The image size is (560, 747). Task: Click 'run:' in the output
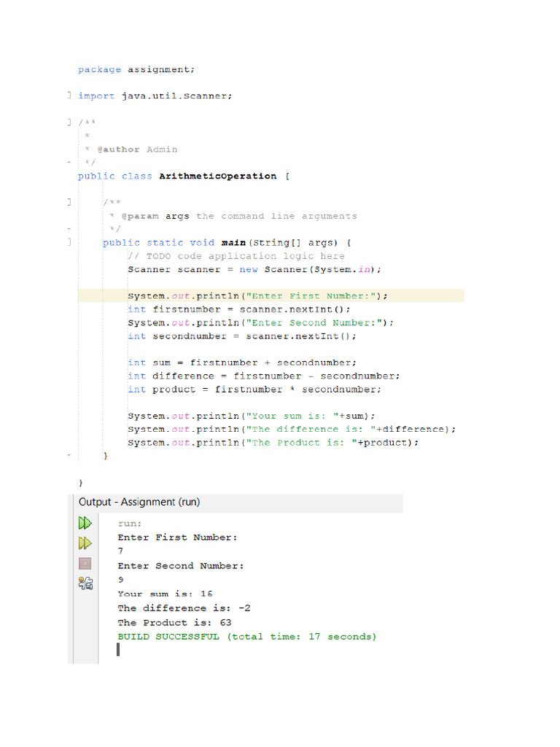pyautogui.click(x=130, y=524)
